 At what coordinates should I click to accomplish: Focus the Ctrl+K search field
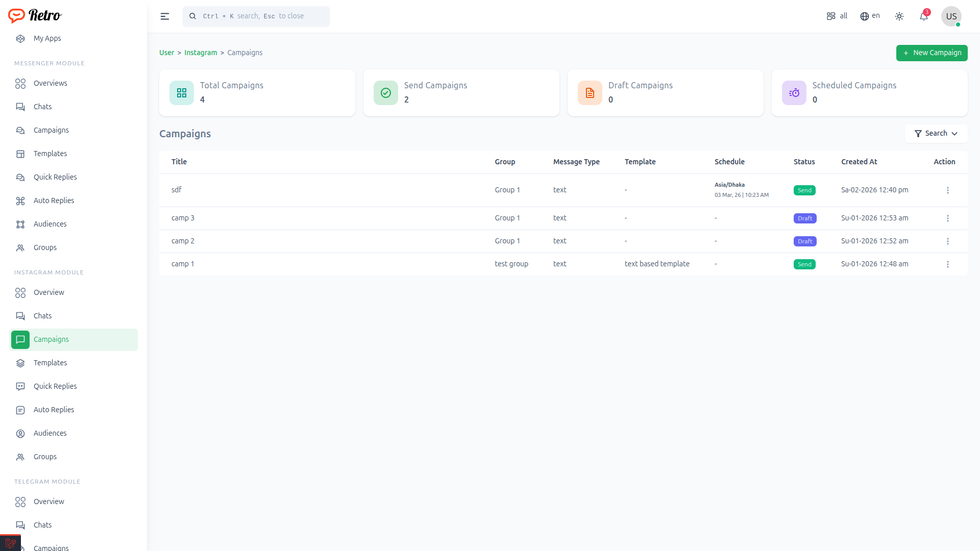tap(256, 16)
